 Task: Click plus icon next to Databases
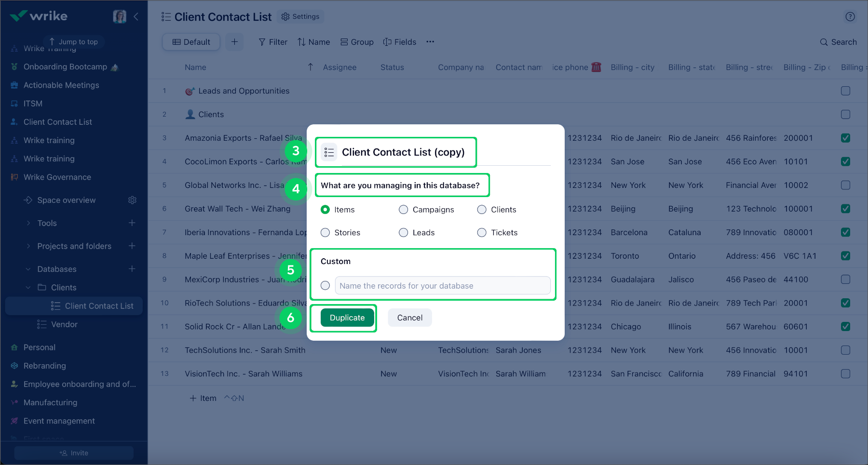click(x=132, y=269)
